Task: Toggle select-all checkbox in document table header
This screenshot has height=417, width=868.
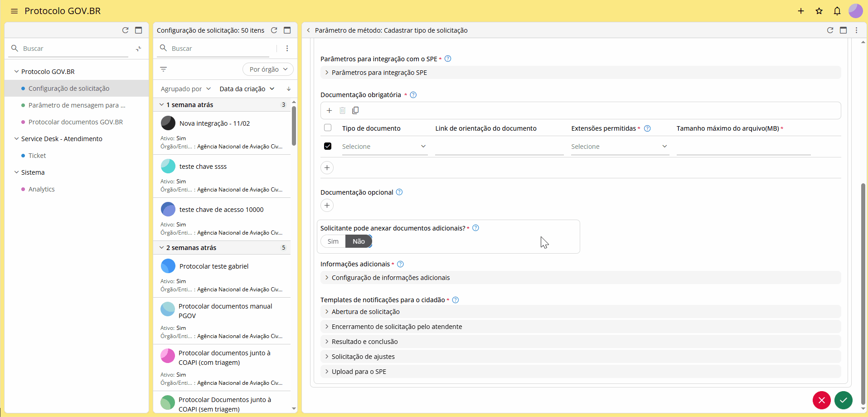Action: [328, 128]
